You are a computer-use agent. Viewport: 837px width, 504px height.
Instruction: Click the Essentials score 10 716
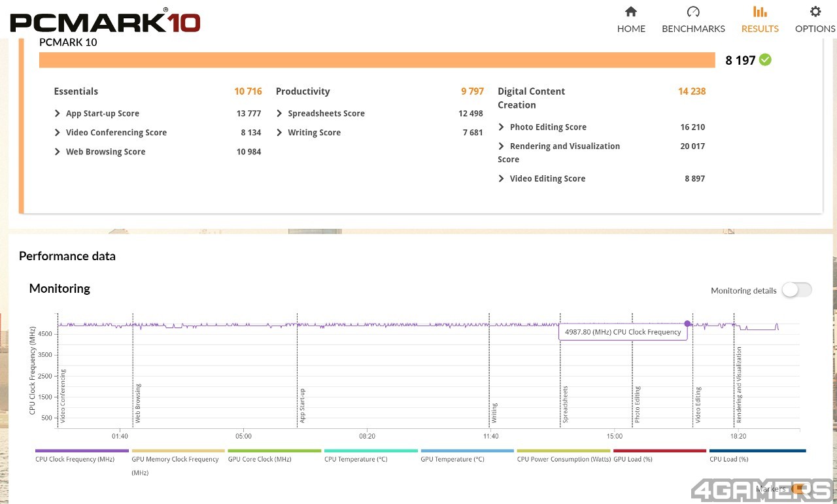click(248, 92)
